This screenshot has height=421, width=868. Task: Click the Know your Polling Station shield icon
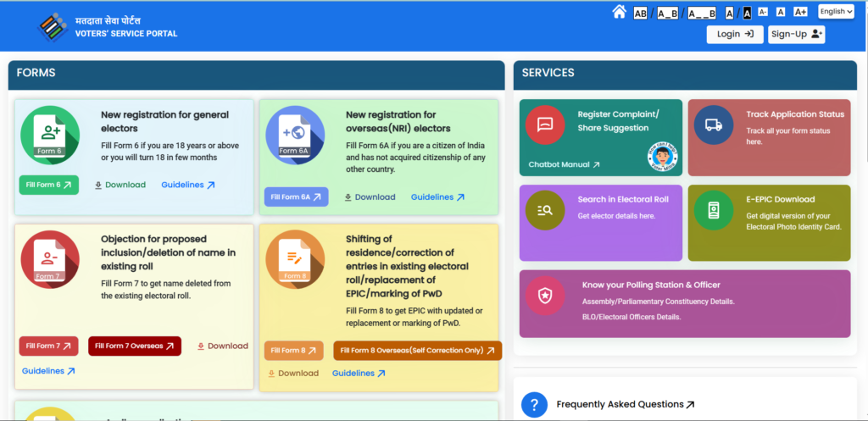(x=545, y=296)
